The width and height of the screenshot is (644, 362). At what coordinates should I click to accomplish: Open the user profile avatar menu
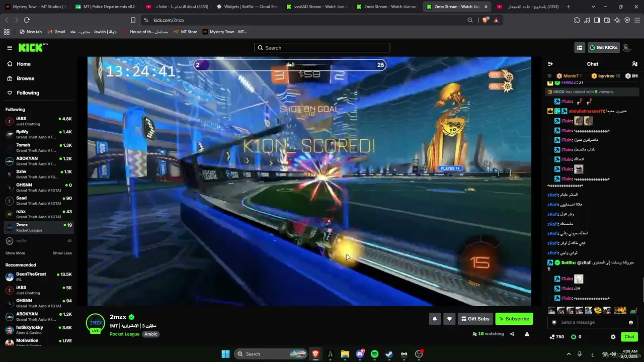pos(627,48)
